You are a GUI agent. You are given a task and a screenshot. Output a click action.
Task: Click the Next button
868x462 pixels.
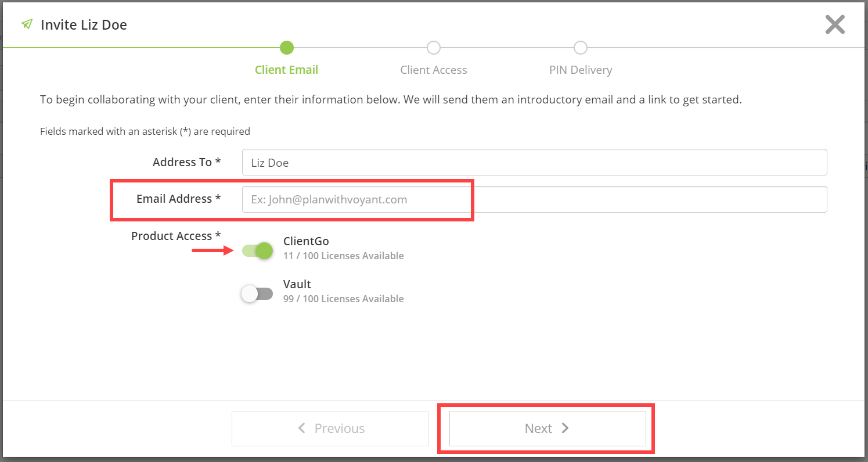[548, 428]
